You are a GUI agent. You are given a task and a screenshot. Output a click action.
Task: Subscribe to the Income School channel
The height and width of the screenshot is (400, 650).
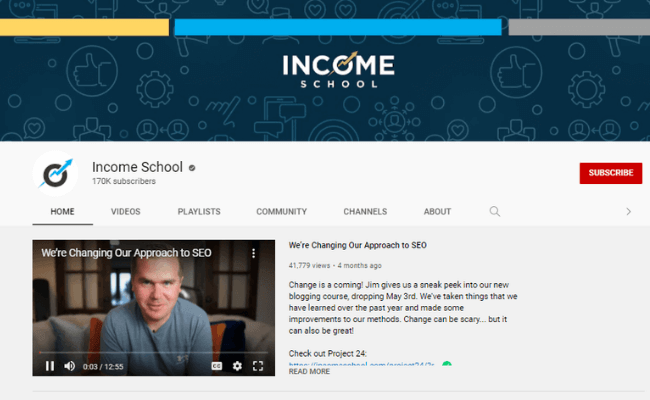(x=611, y=173)
